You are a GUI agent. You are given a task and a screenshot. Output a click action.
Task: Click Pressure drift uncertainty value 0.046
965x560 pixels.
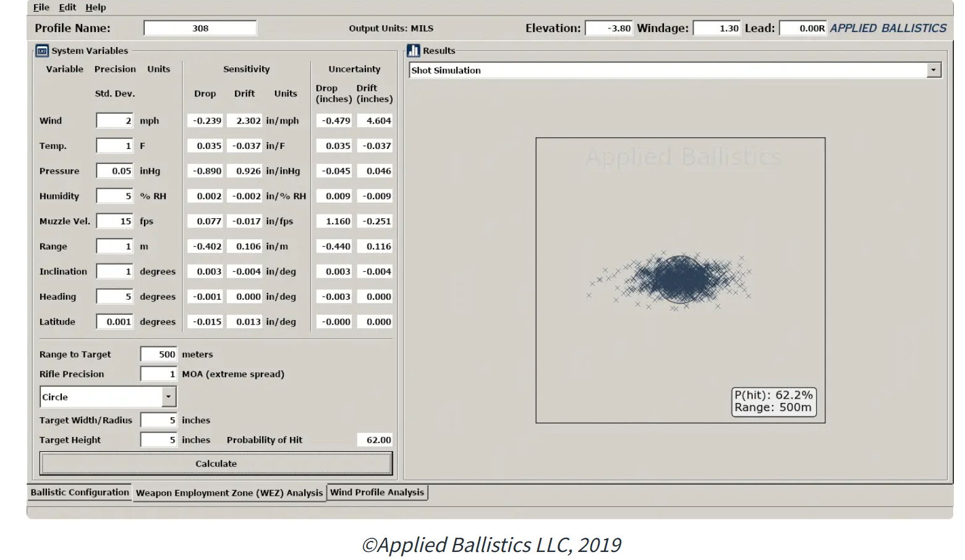375,171
